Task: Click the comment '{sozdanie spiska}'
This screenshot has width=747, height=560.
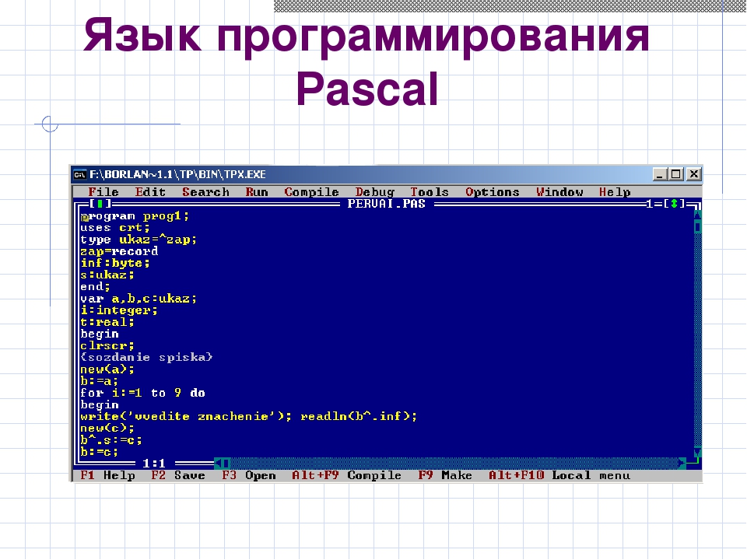Action: coord(146,357)
